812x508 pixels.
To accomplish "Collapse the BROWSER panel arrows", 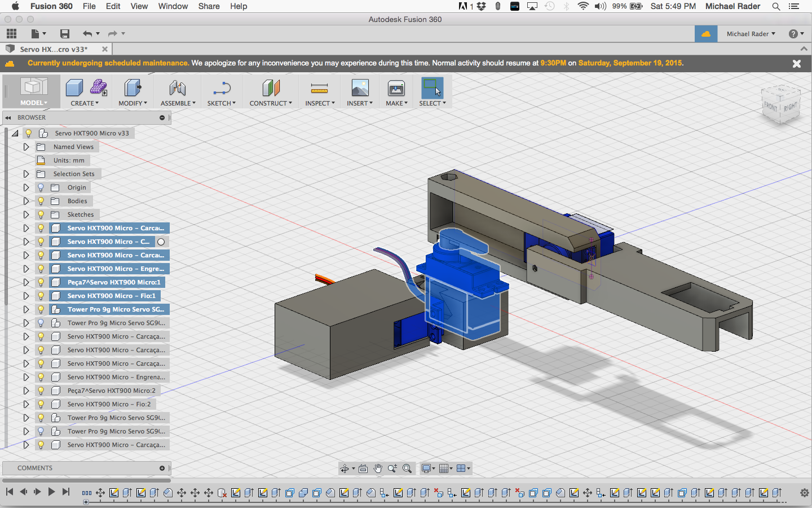I will click(x=8, y=117).
